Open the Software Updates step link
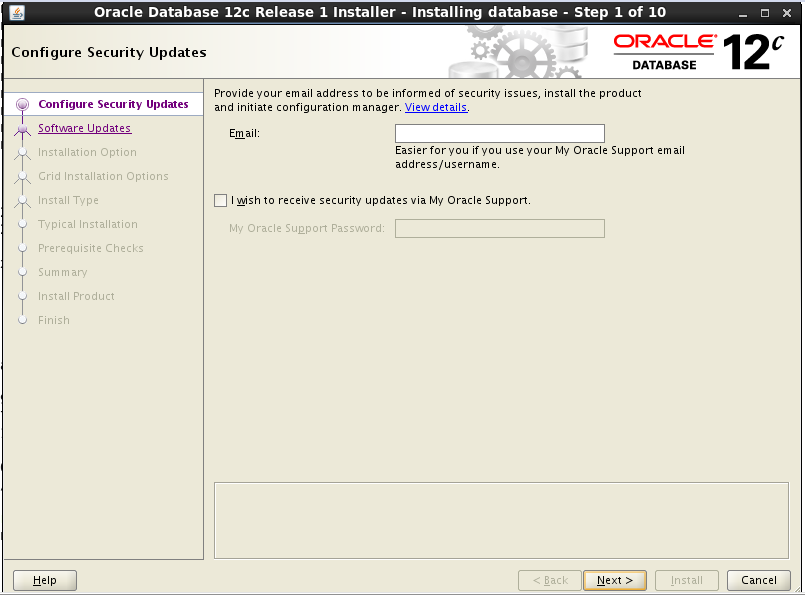The image size is (805, 595). pyautogui.click(x=85, y=128)
